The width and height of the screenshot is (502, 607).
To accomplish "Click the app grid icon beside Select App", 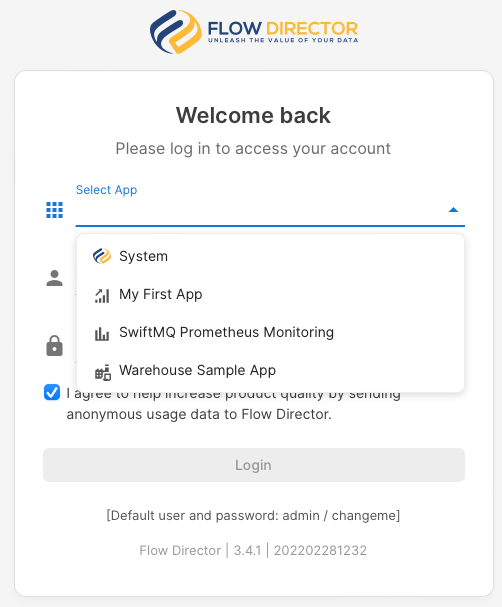I will point(55,210).
